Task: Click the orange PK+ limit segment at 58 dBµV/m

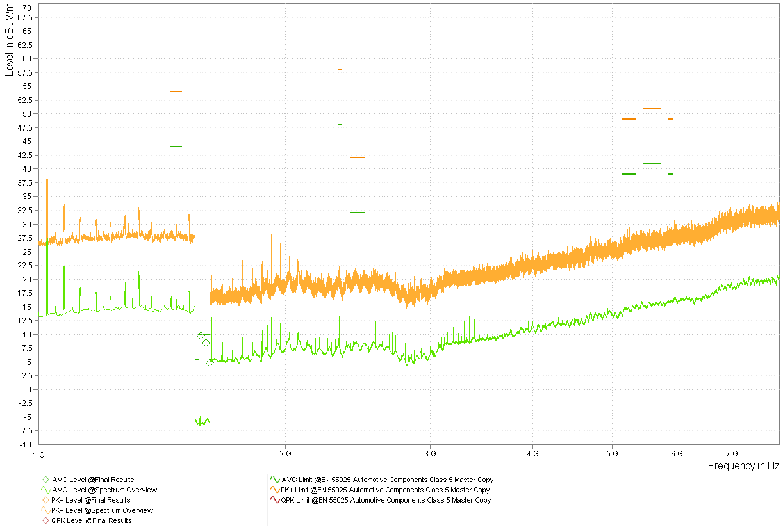Action: tap(340, 69)
